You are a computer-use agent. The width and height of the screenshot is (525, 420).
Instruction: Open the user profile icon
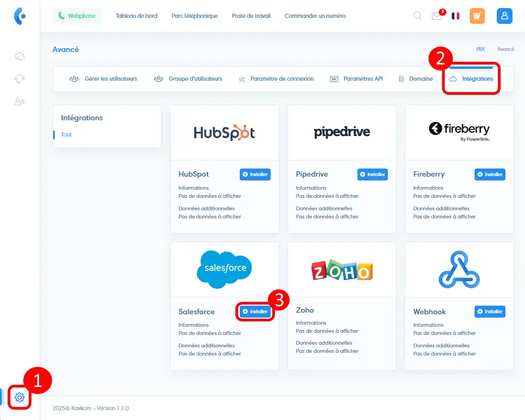504,16
